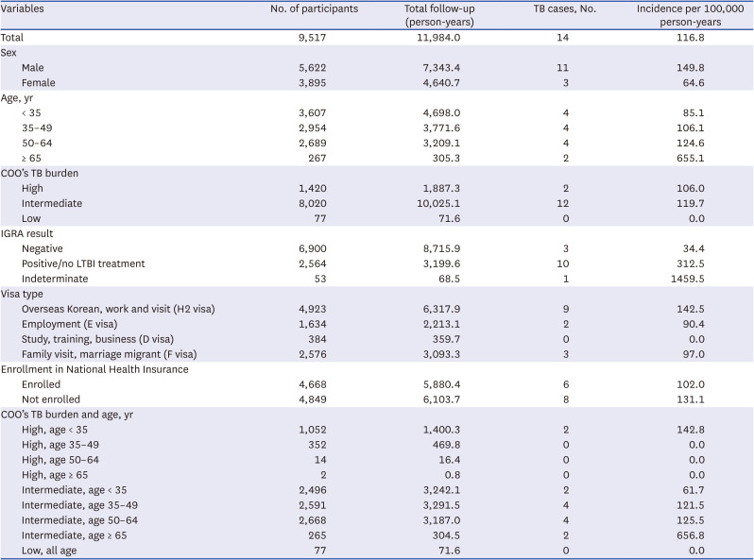Click the 'Visa type' section heading
The width and height of the screenshot is (754, 560).
pos(28,293)
